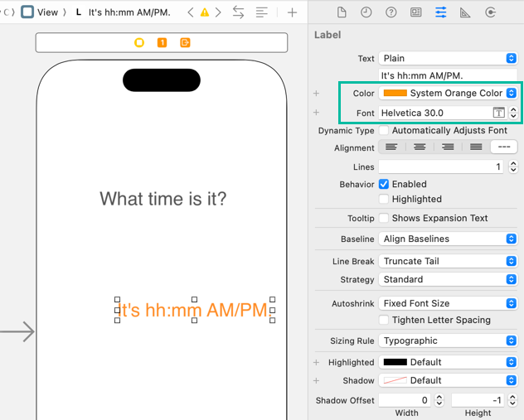Image resolution: width=524 pixels, height=420 pixels.
Task: Switch to the Identity inspector
Action: (x=415, y=12)
